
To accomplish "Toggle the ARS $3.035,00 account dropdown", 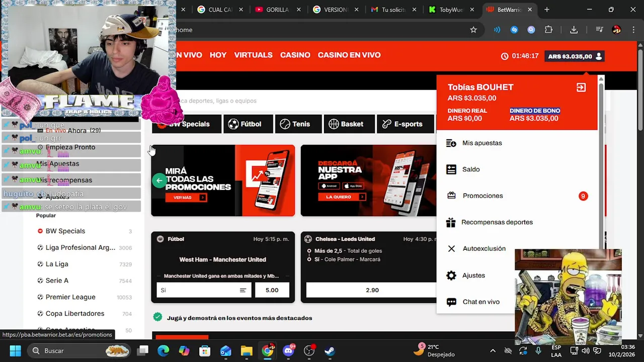I will (x=575, y=56).
